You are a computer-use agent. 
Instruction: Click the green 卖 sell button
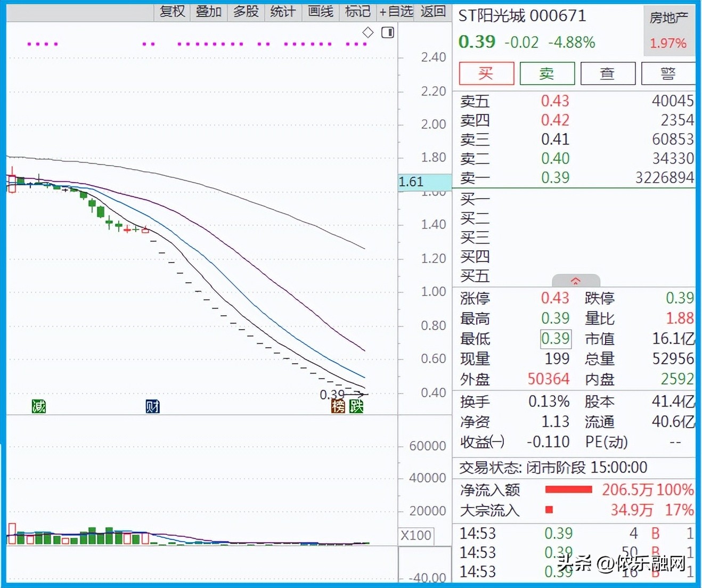coord(547,73)
